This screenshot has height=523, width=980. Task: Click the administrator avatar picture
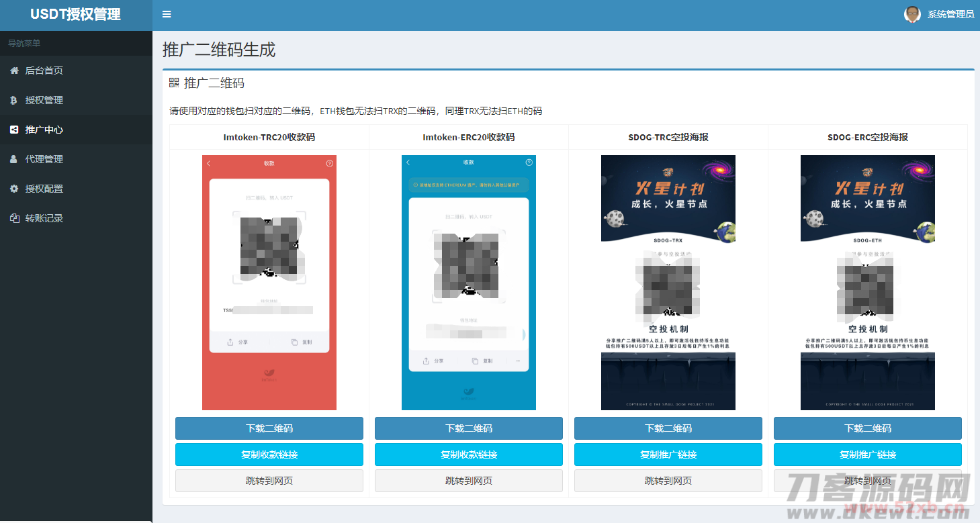[x=912, y=14]
